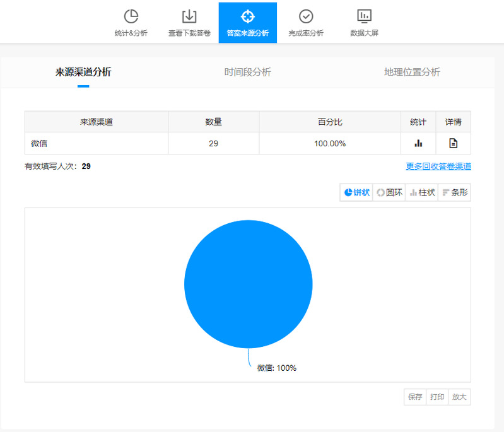Open the details document icon for 微信
504x432 pixels.
click(x=453, y=143)
